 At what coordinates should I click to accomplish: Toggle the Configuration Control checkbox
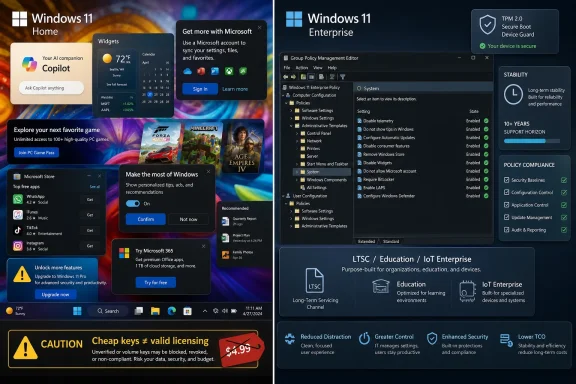[507, 192]
